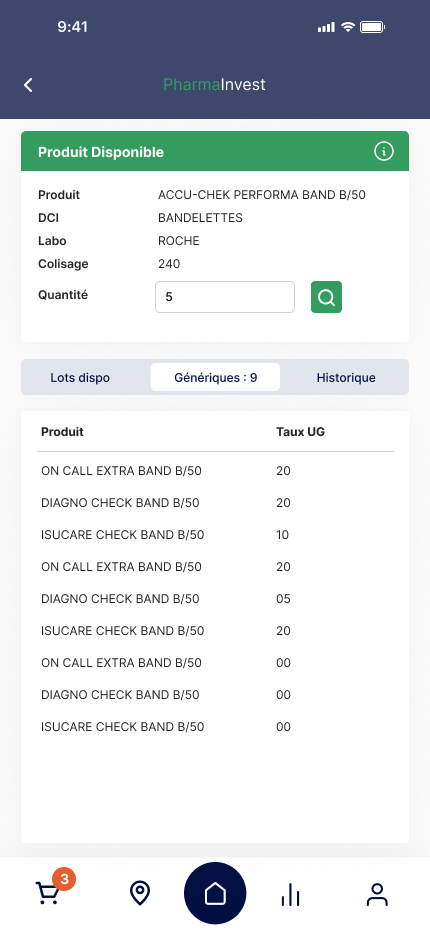This screenshot has height=932, width=430.
Task: Open the info icon in Produit Disponible header
Action: coord(384,152)
